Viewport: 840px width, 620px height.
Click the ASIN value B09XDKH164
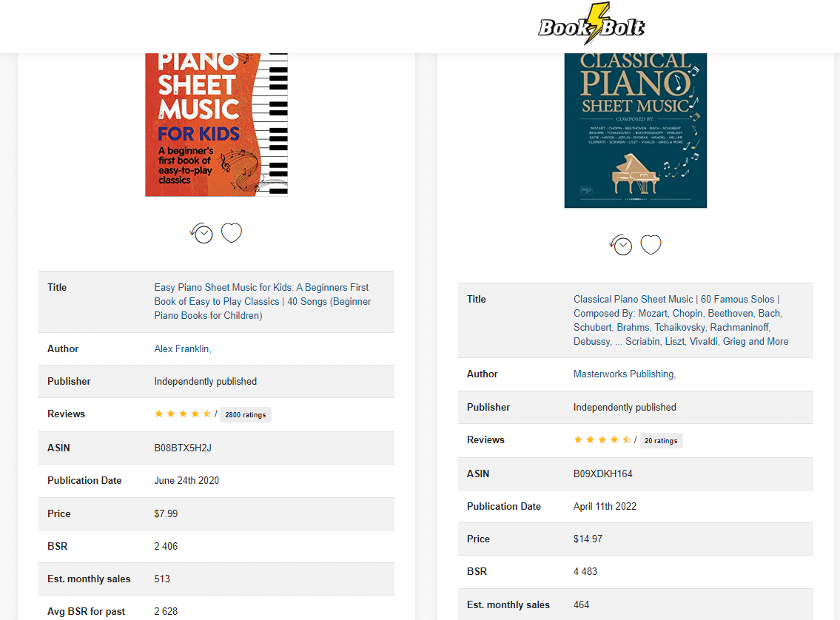602,474
